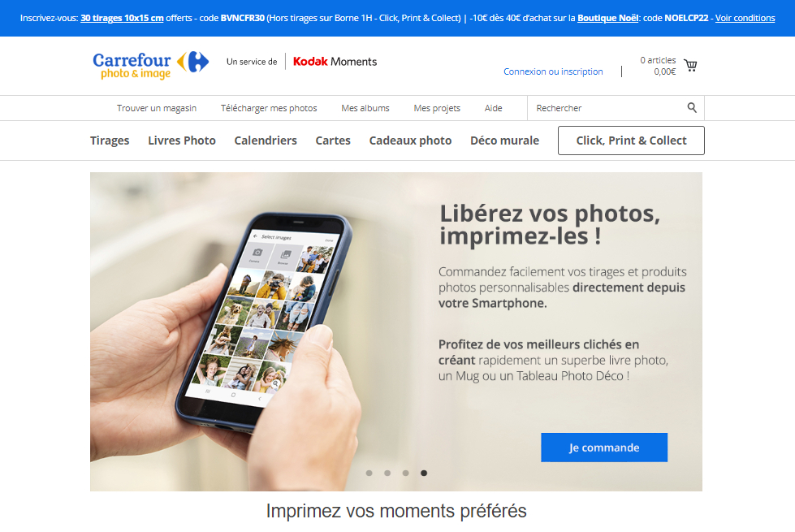Open the Déco murale menu
The image size is (795, 532).
pyautogui.click(x=504, y=141)
